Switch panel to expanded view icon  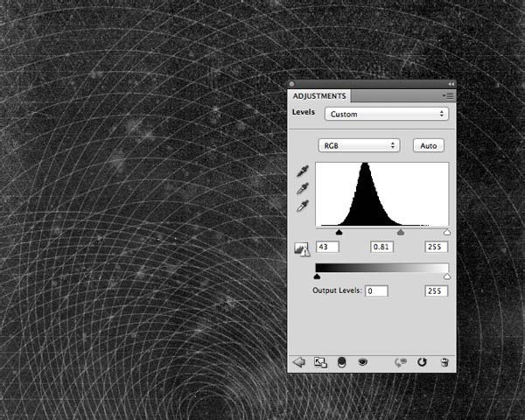point(320,362)
